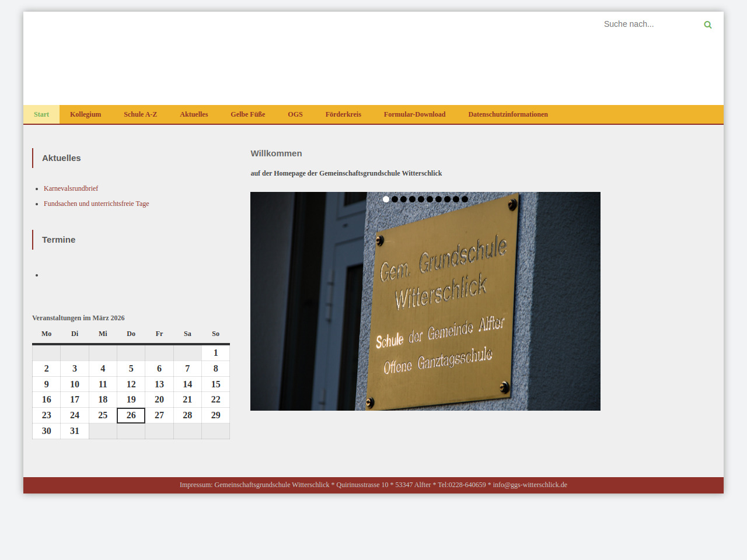Viewport: 747px width, 560px height.
Task: Open Formular-Download in the navigation
Action: [x=414, y=114]
